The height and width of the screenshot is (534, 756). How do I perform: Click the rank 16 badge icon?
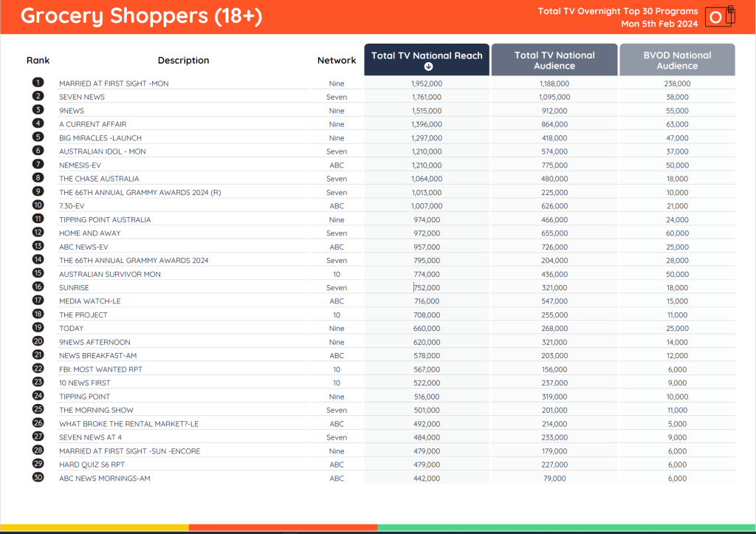click(38, 287)
